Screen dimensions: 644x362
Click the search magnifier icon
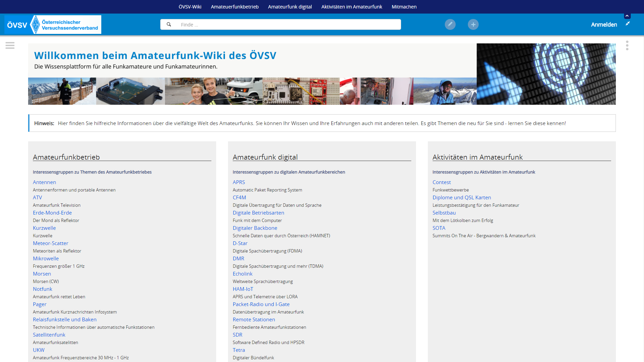169,24
